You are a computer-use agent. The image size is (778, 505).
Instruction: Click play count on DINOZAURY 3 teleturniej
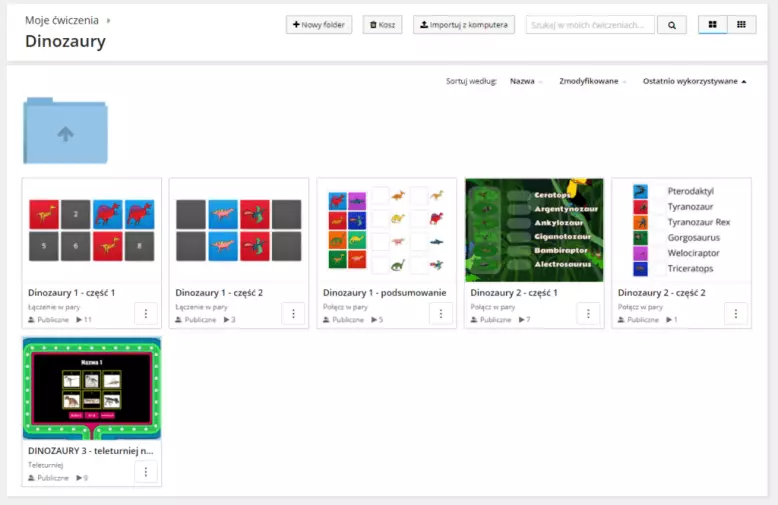coord(82,478)
